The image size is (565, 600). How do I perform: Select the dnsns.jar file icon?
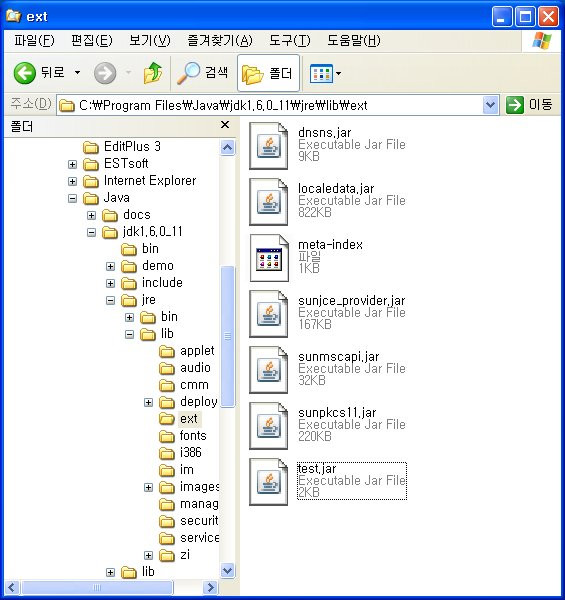pyautogui.click(x=269, y=146)
